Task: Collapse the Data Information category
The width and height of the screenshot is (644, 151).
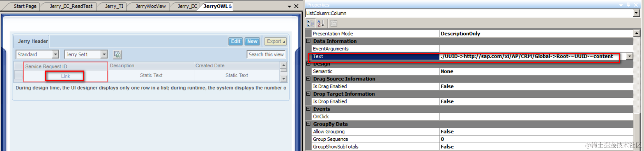Action: coord(308,41)
